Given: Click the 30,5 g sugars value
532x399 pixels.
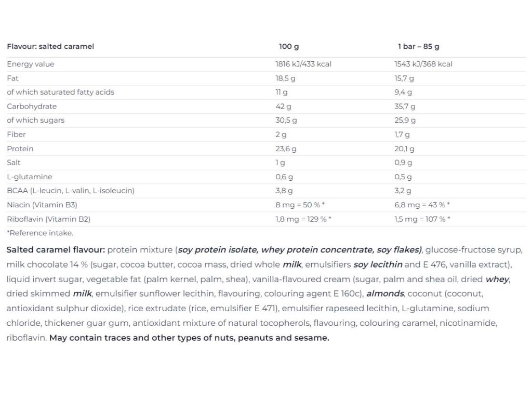Looking at the screenshot, I should [x=286, y=120].
